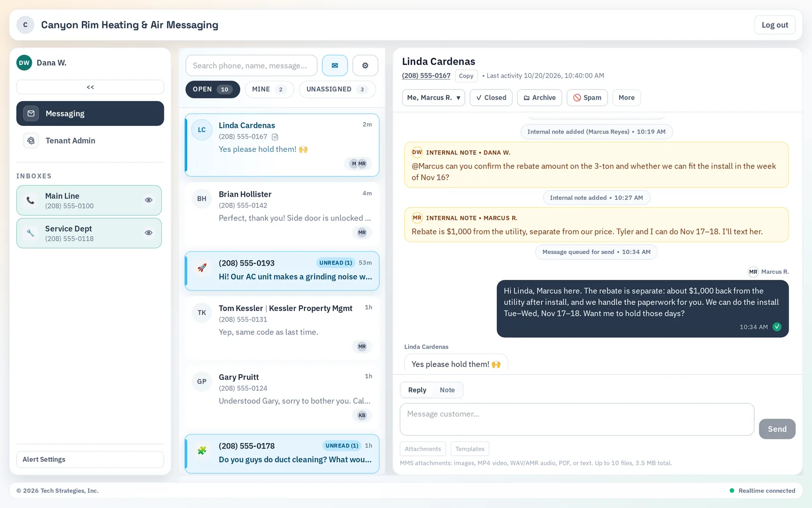Click the MR avatar above Marcus's message

coord(753,272)
